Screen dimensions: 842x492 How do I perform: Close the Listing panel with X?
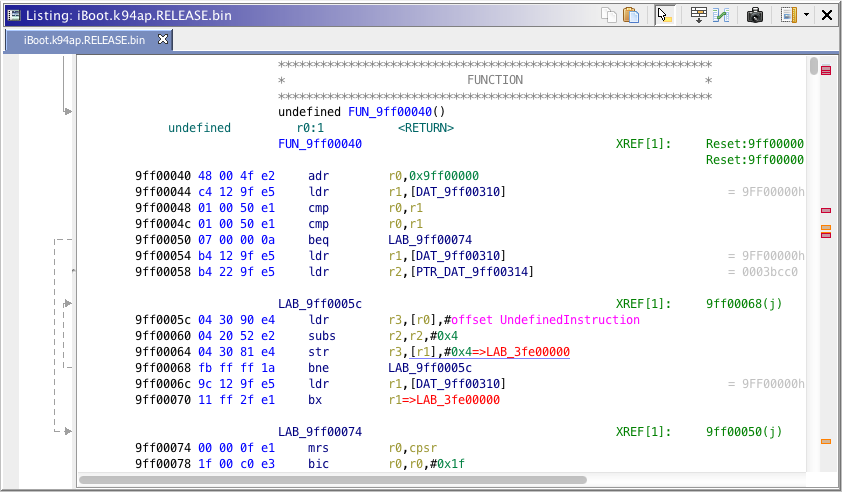coord(827,15)
